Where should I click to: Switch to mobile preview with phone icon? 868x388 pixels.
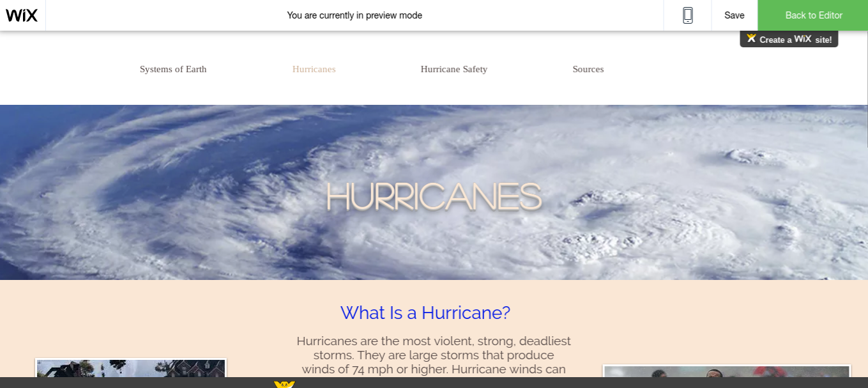tap(687, 15)
